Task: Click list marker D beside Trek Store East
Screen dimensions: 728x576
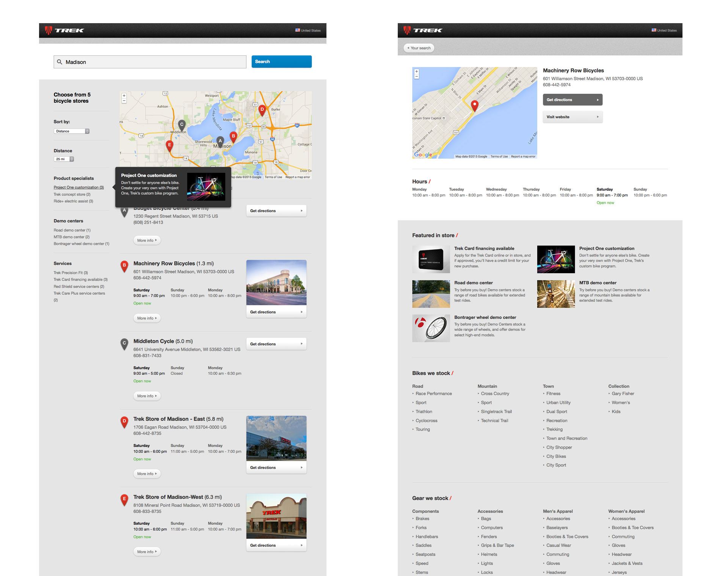Action: click(x=124, y=422)
